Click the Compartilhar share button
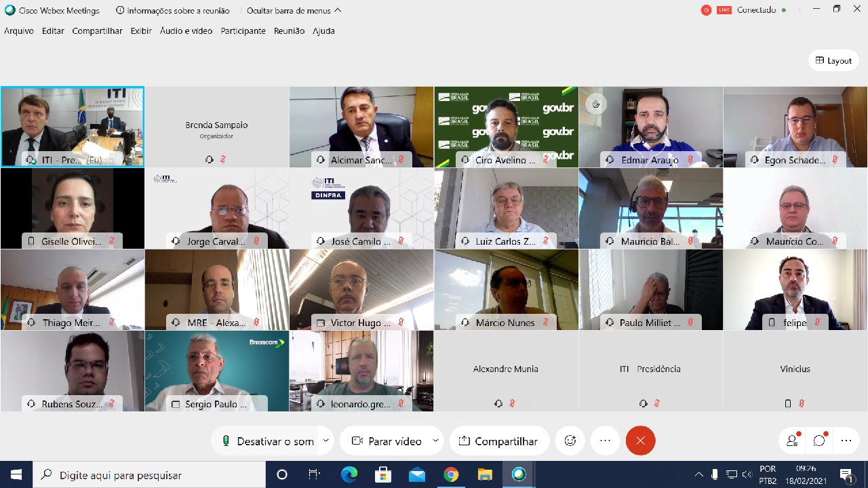 [499, 441]
